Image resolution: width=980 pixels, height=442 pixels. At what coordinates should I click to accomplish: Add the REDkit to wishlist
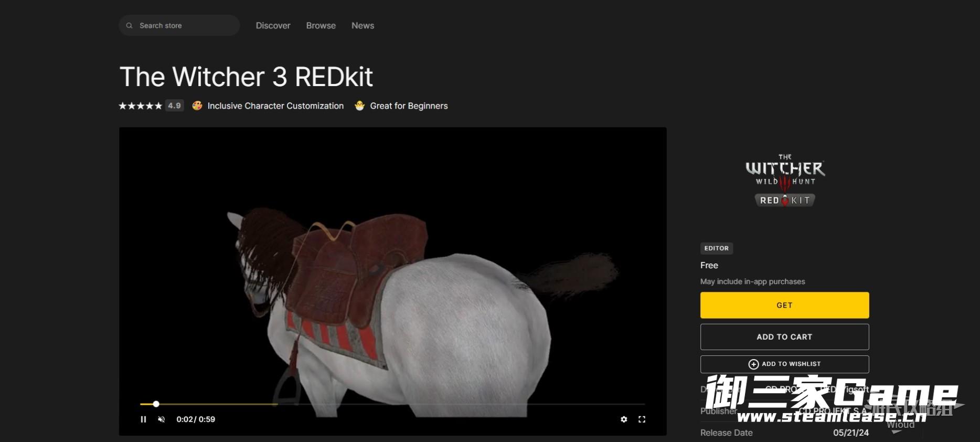click(x=784, y=364)
